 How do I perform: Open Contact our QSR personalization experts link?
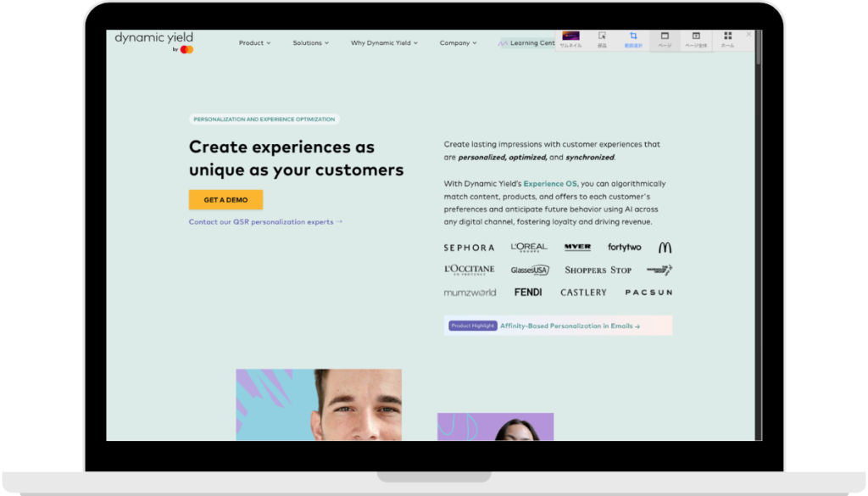pyautogui.click(x=265, y=222)
